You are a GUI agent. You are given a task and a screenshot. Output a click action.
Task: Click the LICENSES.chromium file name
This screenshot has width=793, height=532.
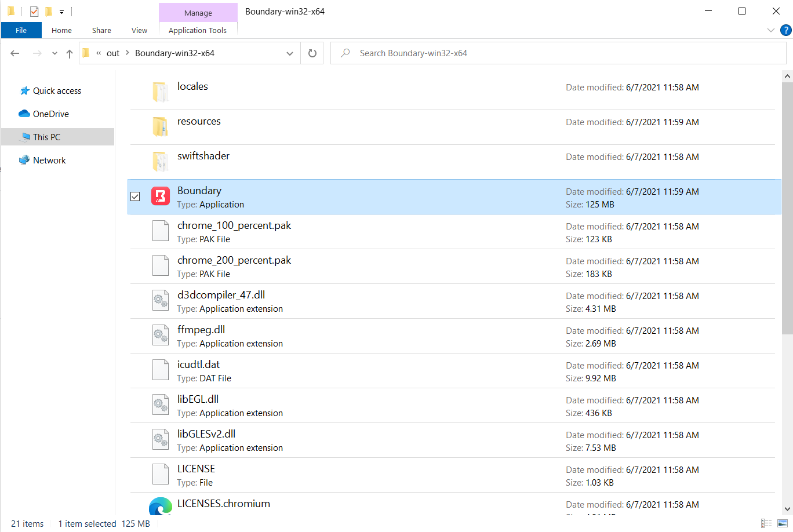pos(224,504)
